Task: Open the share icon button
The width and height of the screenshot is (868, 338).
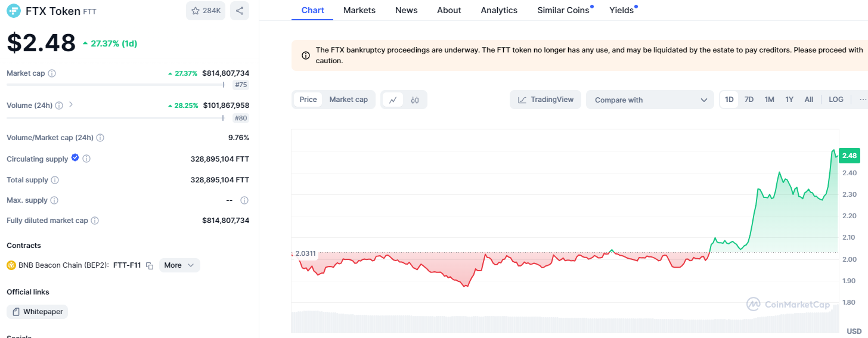Action: point(240,11)
